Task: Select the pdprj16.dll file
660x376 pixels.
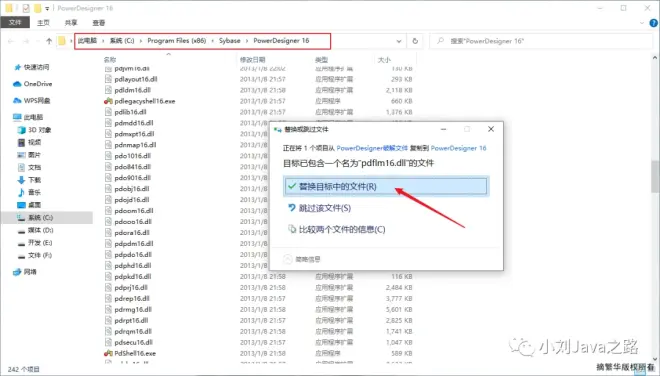Action: tap(130, 288)
